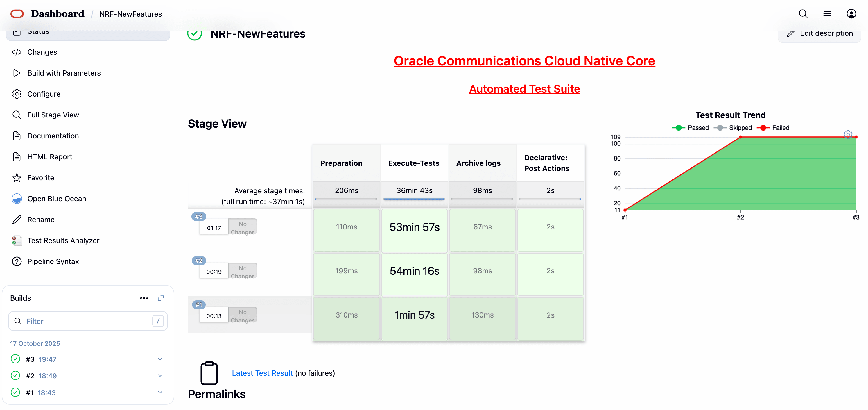Screen dimensions: 868x410
Task: Expand build #1 details
Action: tap(160, 392)
